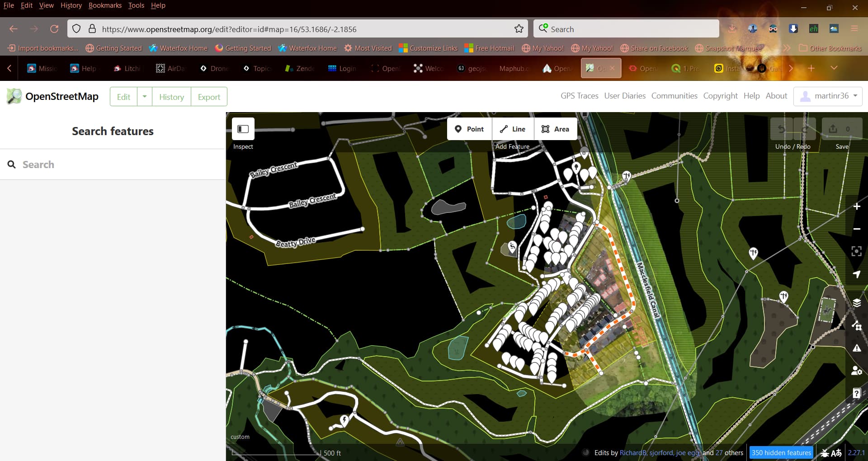Viewport: 868px width, 461px height.
Task: Open the Background settings panel
Action: tap(857, 302)
